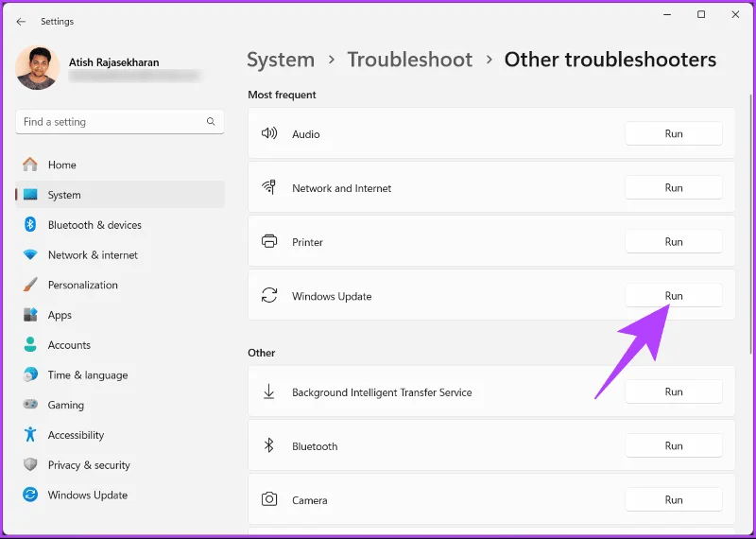Run the Audio troubleshooter
The image size is (756, 539).
pos(674,133)
